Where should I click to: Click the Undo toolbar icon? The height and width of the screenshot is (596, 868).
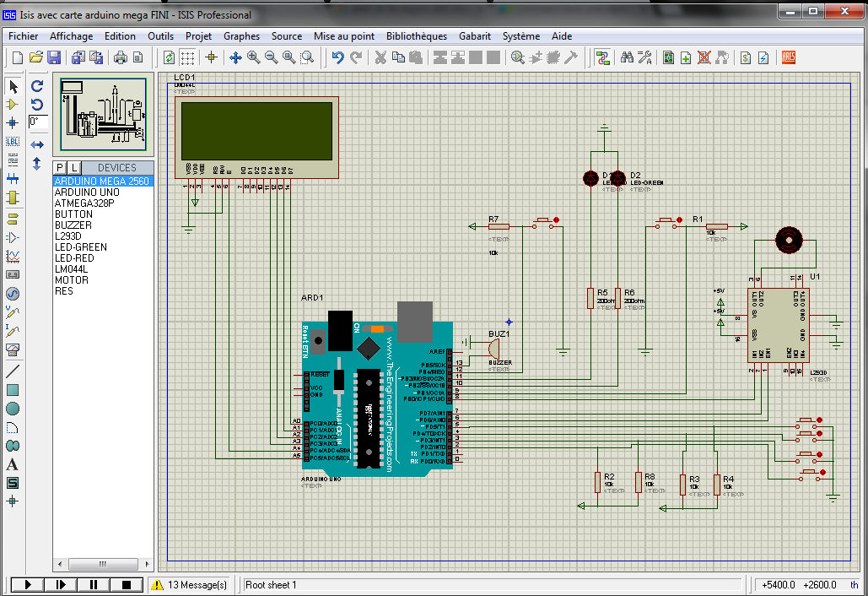tap(337, 57)
